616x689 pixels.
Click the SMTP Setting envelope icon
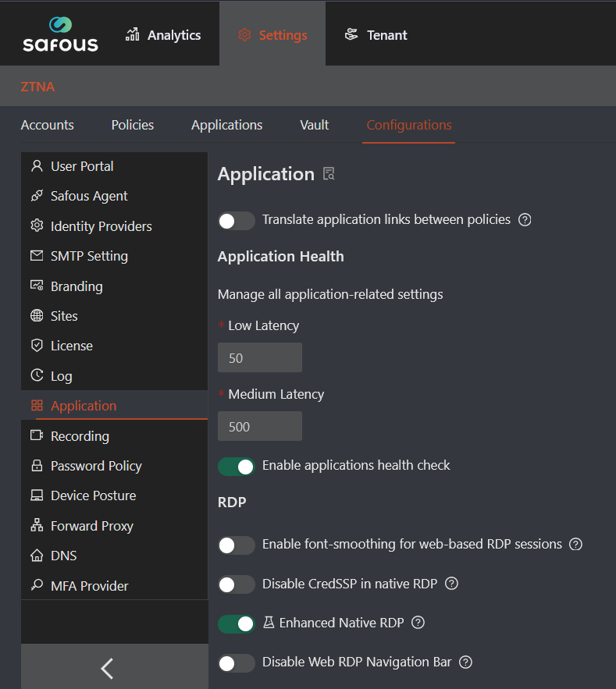point(37,255)
